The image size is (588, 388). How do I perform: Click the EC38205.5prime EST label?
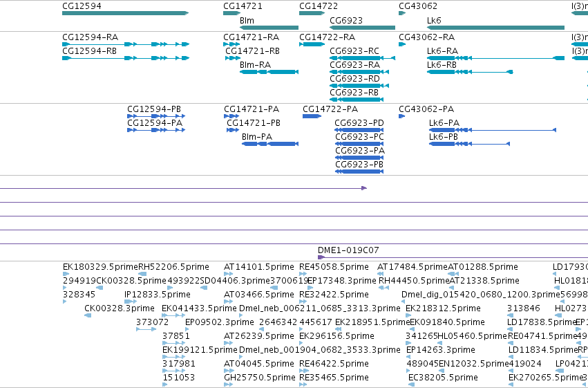[444, 378]
